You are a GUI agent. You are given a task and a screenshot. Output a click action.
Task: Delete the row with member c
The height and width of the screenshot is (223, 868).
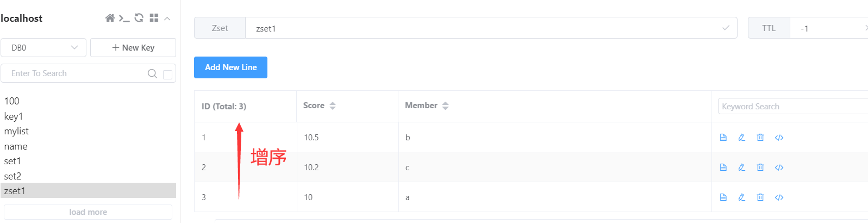pos(760,168)
